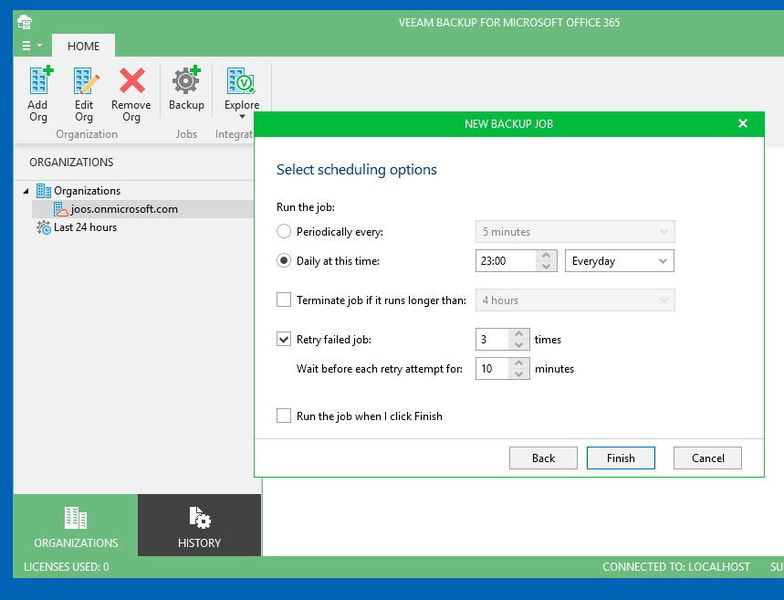Click the Finish button

[620, 458]
